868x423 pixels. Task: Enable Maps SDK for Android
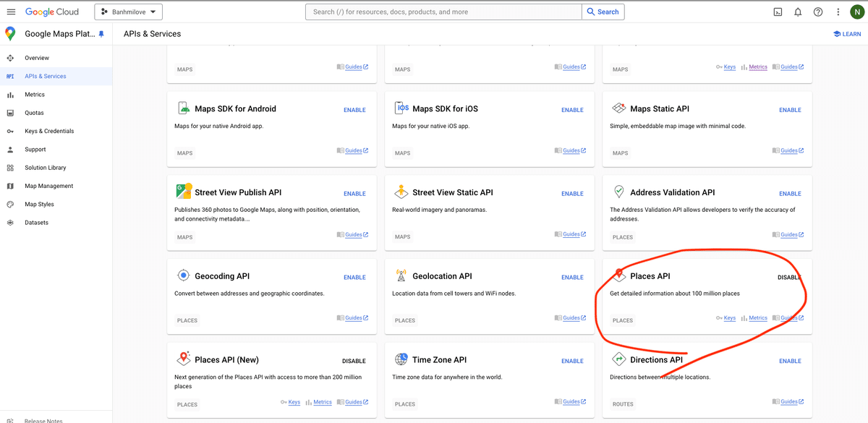click(x=354, y=110)
